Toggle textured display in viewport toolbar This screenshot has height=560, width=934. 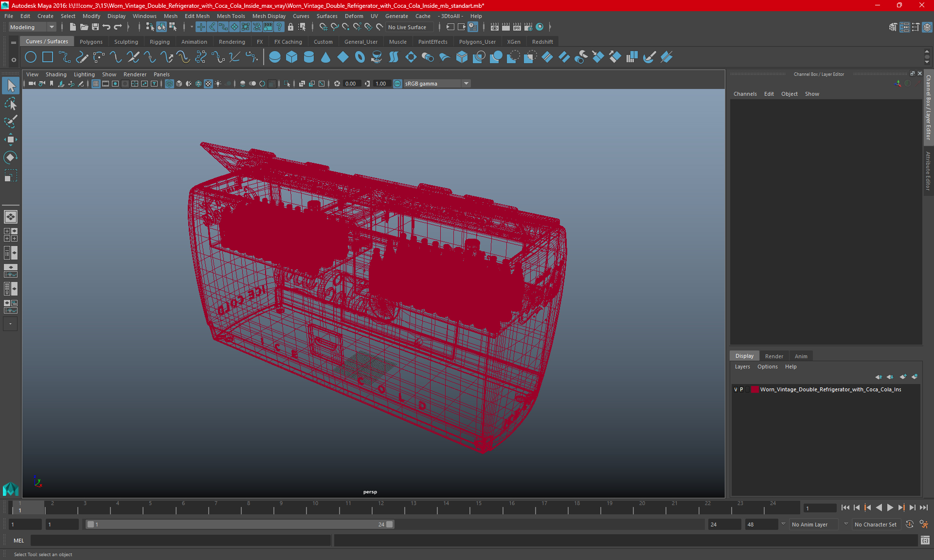click(x=208, y=84)
